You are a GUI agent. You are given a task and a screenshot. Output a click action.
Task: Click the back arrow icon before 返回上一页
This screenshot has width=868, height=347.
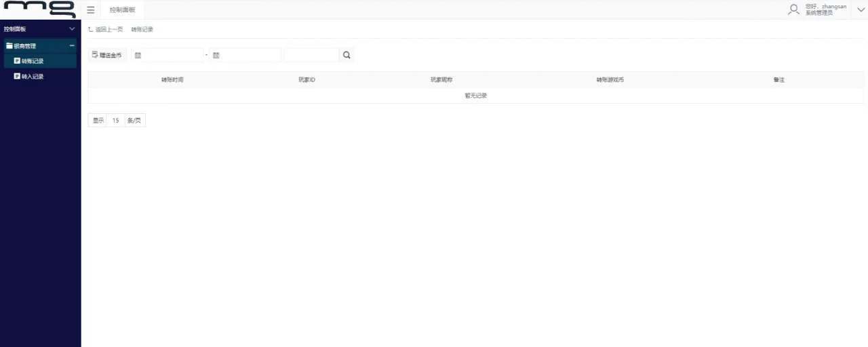(x=91, y=30)
